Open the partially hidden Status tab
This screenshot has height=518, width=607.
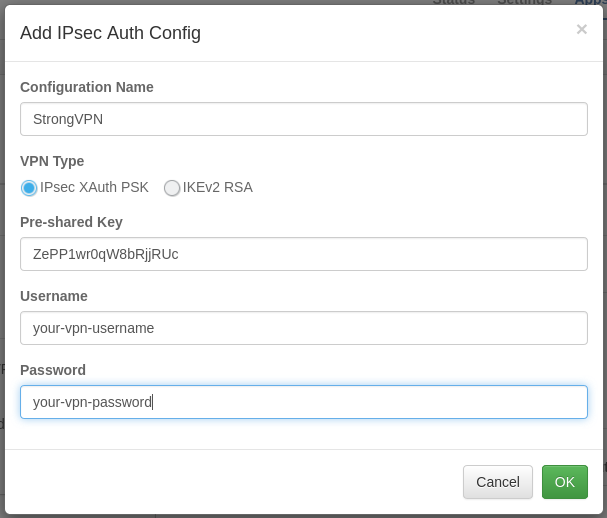453,2
